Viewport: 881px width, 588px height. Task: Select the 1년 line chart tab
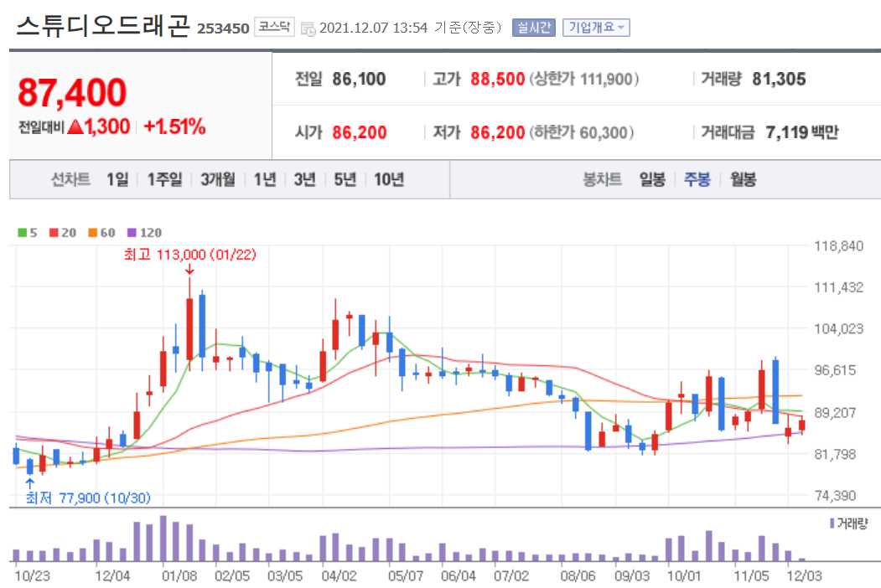265,179
